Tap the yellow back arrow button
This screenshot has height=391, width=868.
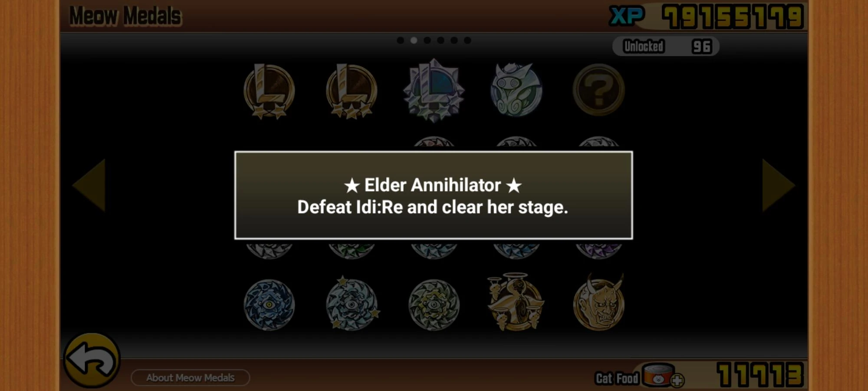coord(92,360)
